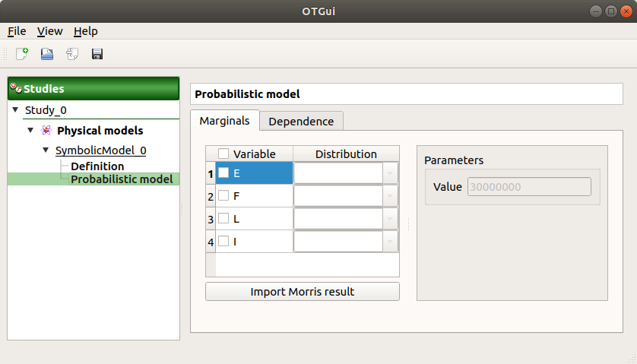Viewport: 637px width, 364px height.
Task: Create a new study via toolbar icon
Action: click(x=22, y=54)
